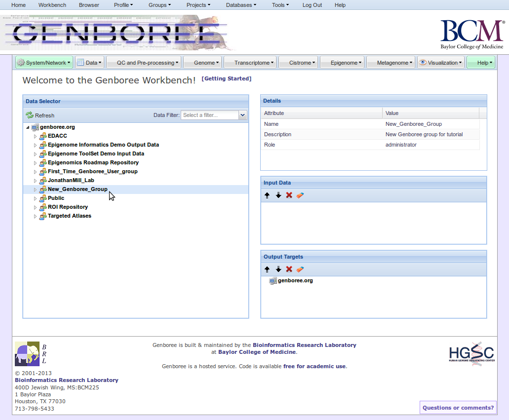Open the Data Filter dropdown arrow
The height and width of the screenshot is (420, 509).
[242, 115]
